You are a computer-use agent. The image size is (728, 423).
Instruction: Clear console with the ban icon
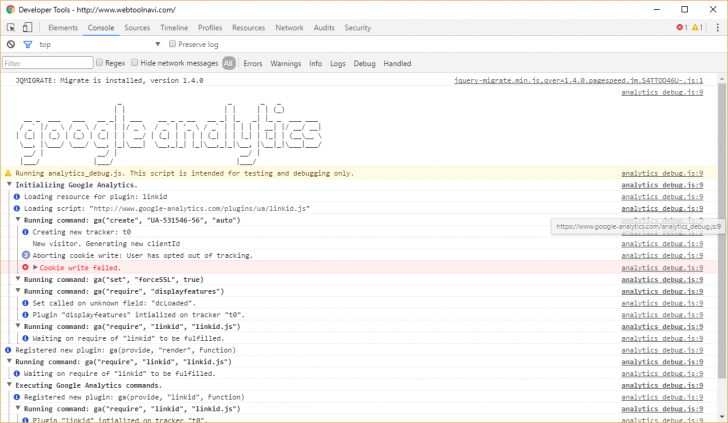[x=11, y=44]
